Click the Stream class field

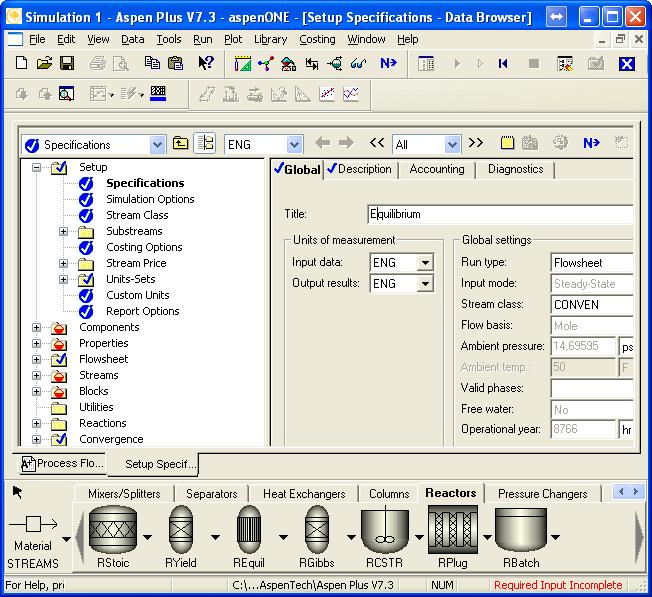pos(592,305)
